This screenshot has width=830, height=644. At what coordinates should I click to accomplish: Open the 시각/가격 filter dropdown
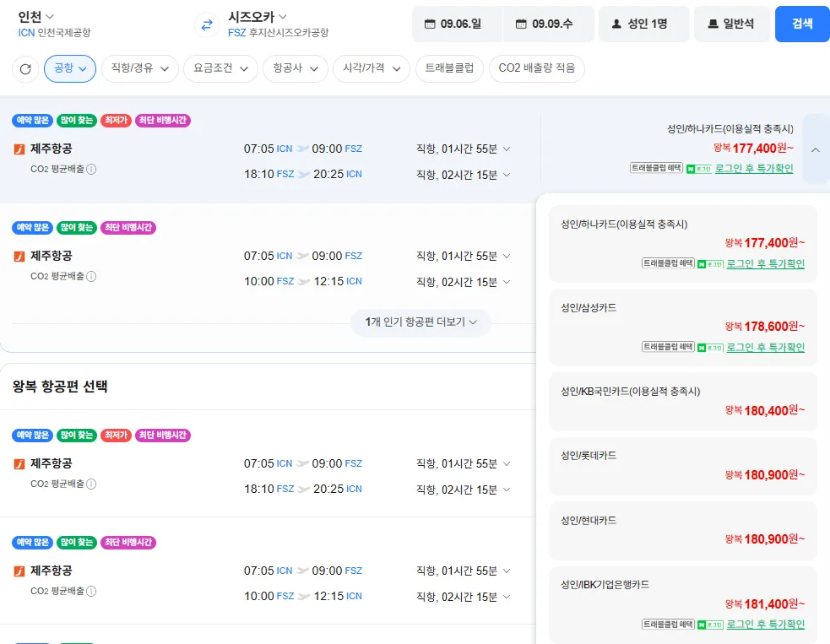pyautogui.click(x=372, y=68)
